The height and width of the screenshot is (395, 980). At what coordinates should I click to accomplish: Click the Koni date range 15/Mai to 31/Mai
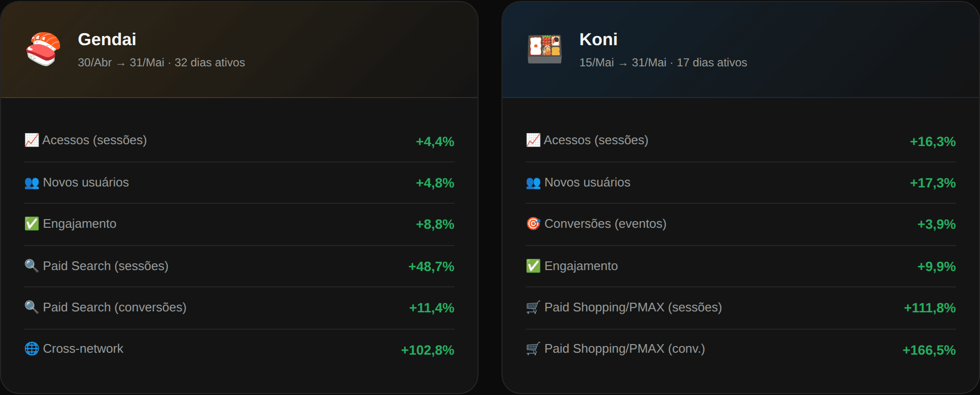click(x=623, y=62)
